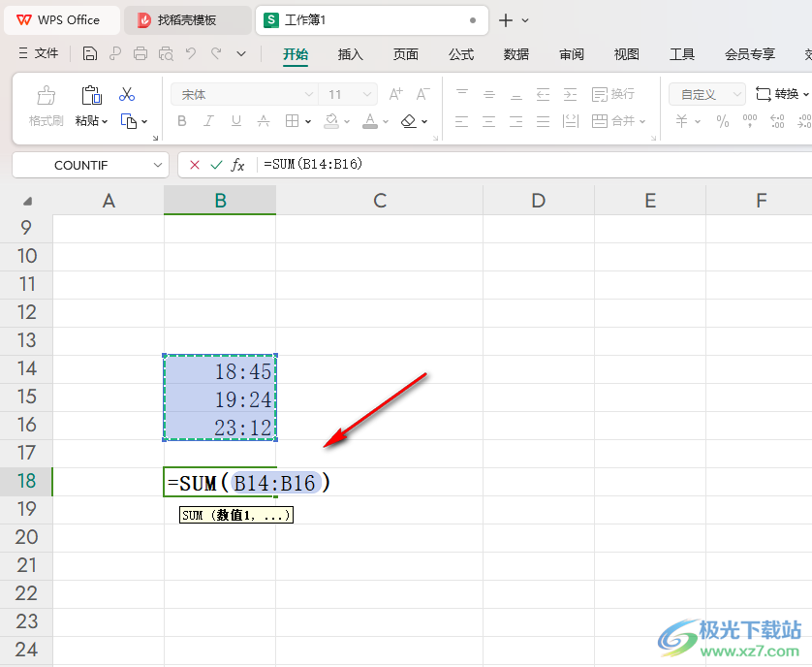
Task: Click the WPS Office home tab
Action: tap(61, 20)
